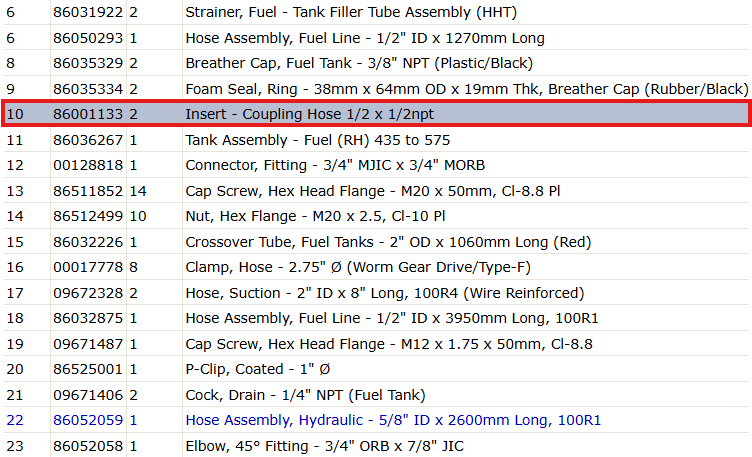The height and width of the screenshot is (457, 752).
Task: Select Nut, Hex Flange M20 row
Action: point(376,216)
